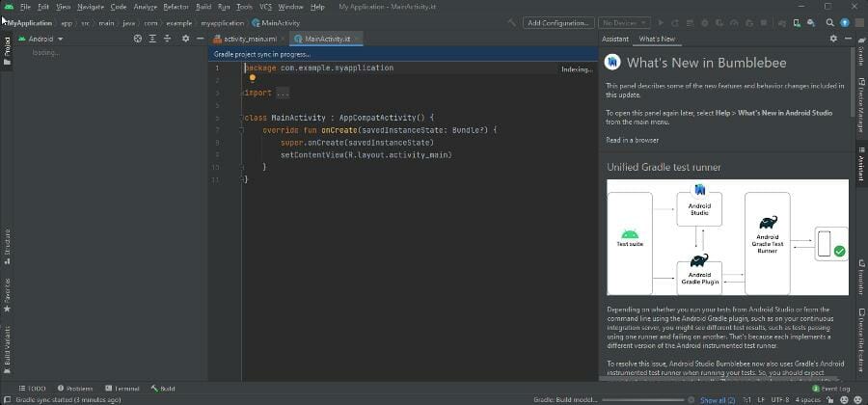Click the Gradle build progress bar

point(644,399)
